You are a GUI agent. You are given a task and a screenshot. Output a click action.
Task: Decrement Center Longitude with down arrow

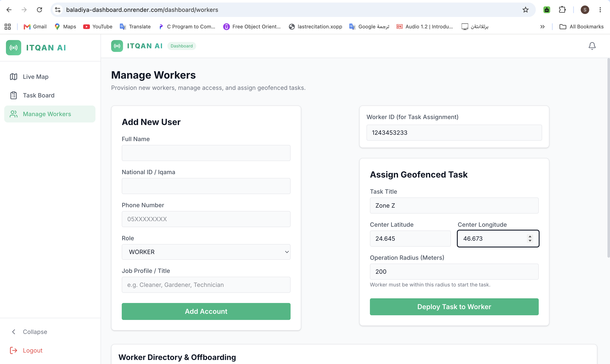[530, 241]
